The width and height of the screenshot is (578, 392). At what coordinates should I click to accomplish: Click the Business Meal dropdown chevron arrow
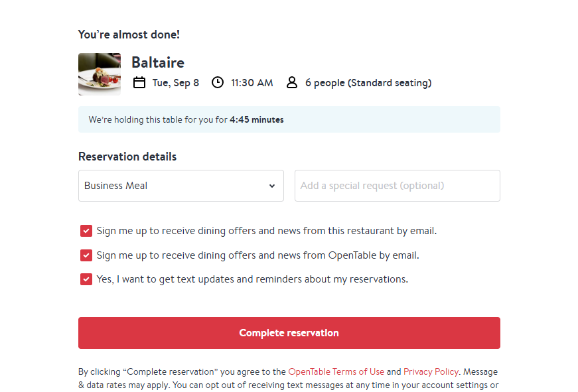click(x=272, y=186)
